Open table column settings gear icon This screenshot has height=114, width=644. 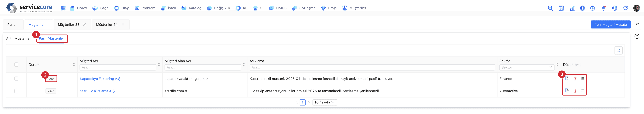619,51
